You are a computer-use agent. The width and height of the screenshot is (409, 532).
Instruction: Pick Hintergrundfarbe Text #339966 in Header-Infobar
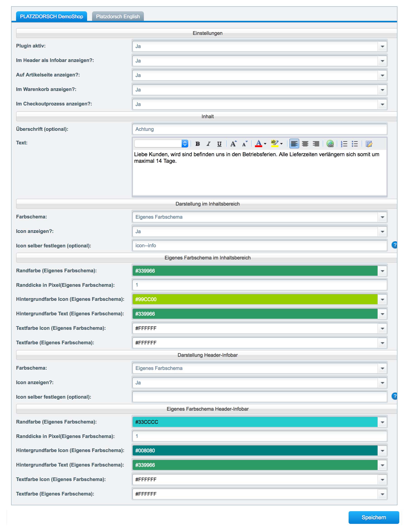point(260,465)
